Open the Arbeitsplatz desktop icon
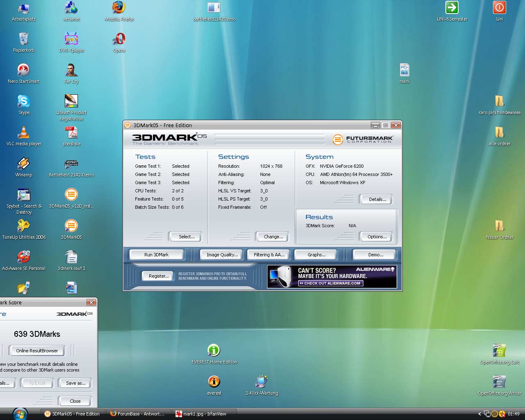Viewport: 525px width, 420px height. click(x=24, y=11)
